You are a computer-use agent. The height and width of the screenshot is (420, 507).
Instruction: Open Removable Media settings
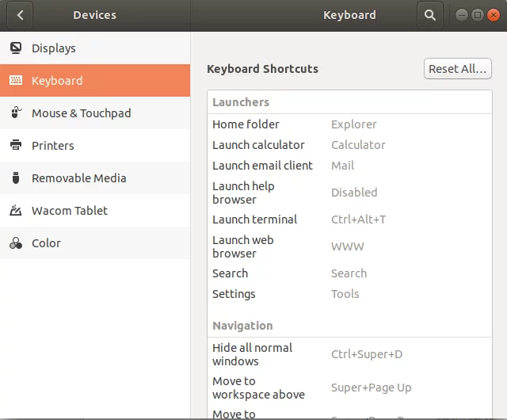click(95, 178)
